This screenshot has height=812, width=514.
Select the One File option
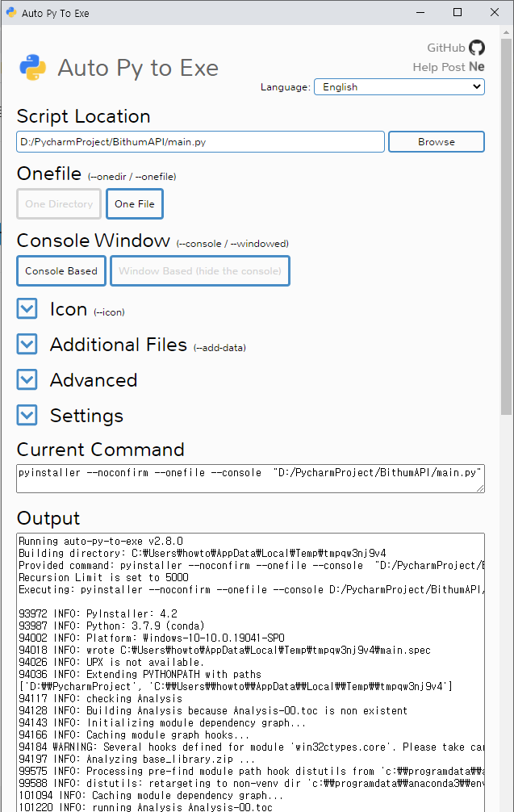point(135,204)
